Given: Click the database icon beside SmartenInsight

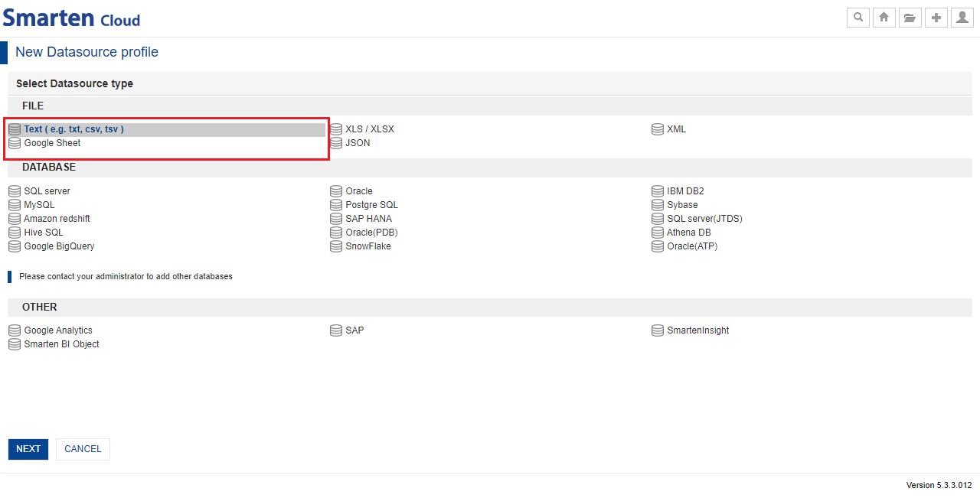Looking at the screenshot, I should pos(658,330).
